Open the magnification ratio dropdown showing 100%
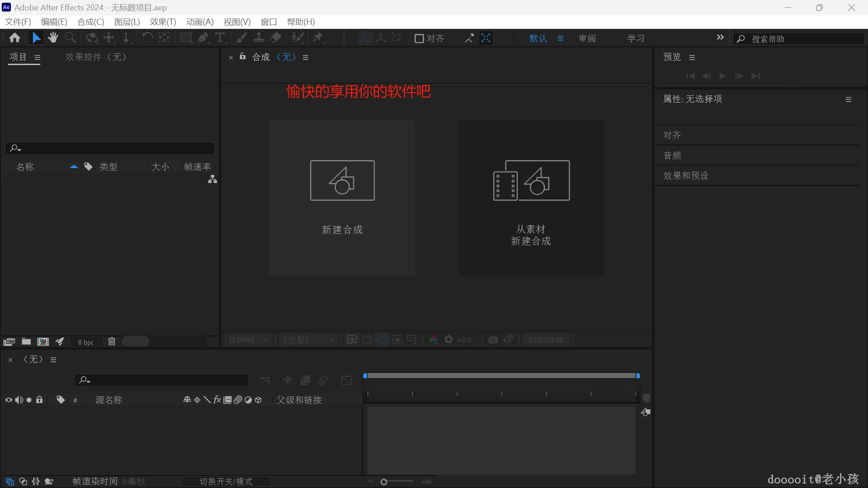This screenshot has height=488, width=868. pos(248,340)
